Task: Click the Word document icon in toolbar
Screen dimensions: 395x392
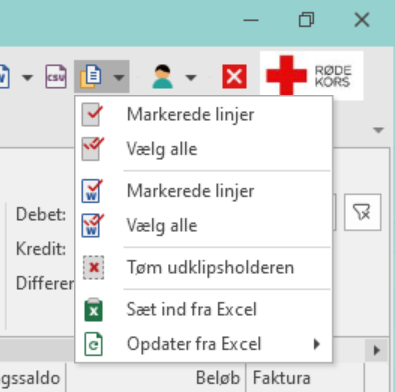Action: pos(4,77)
